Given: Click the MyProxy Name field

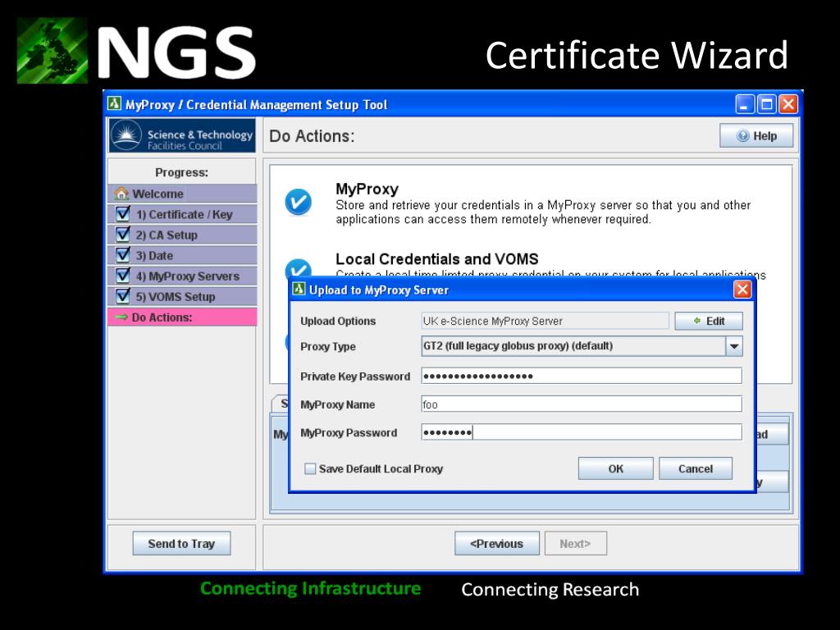Looking at the screenshot, I should point(582,404).
